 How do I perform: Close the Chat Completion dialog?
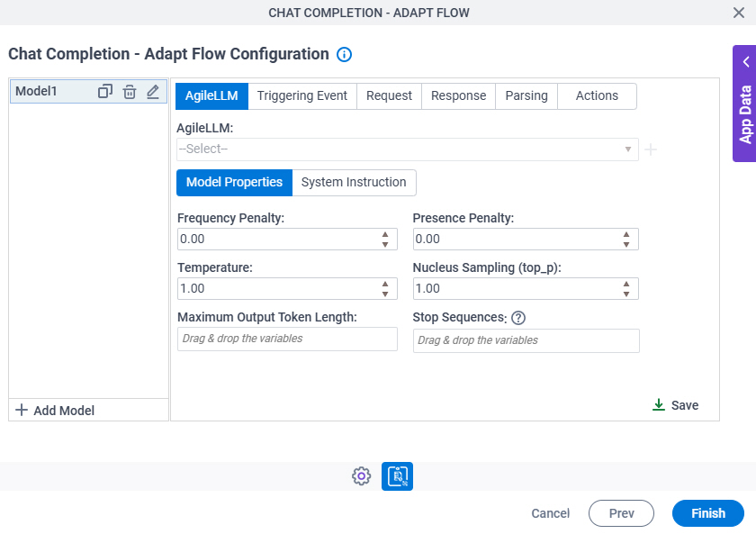pos(739,13)
